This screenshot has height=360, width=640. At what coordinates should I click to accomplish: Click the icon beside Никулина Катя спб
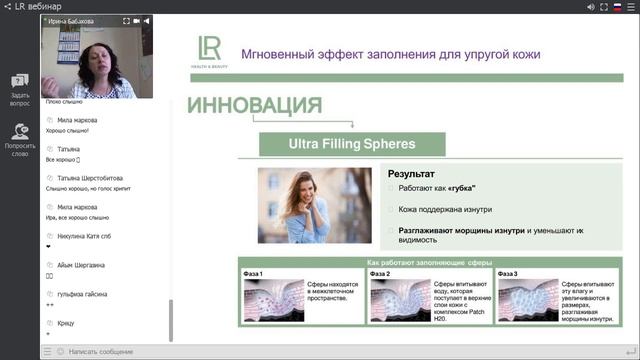pyautogui.click(x=50, y=236)
